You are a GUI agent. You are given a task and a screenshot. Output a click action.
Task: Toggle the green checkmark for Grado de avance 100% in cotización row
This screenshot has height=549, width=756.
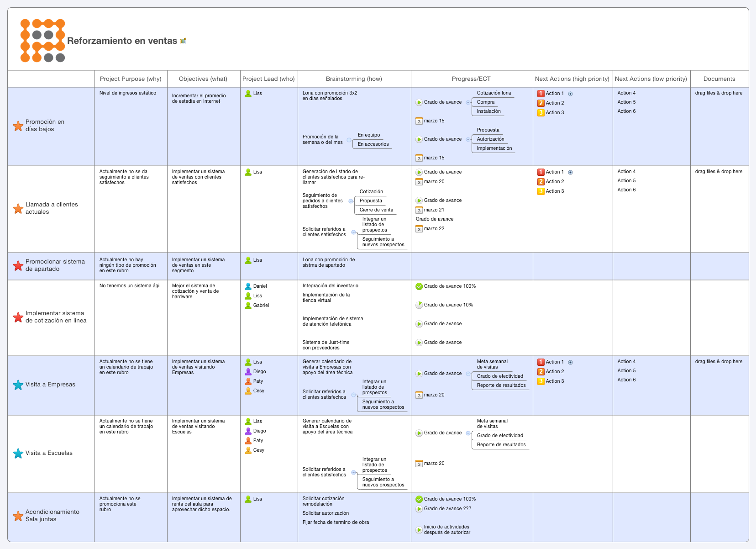[x=419, y=286]
